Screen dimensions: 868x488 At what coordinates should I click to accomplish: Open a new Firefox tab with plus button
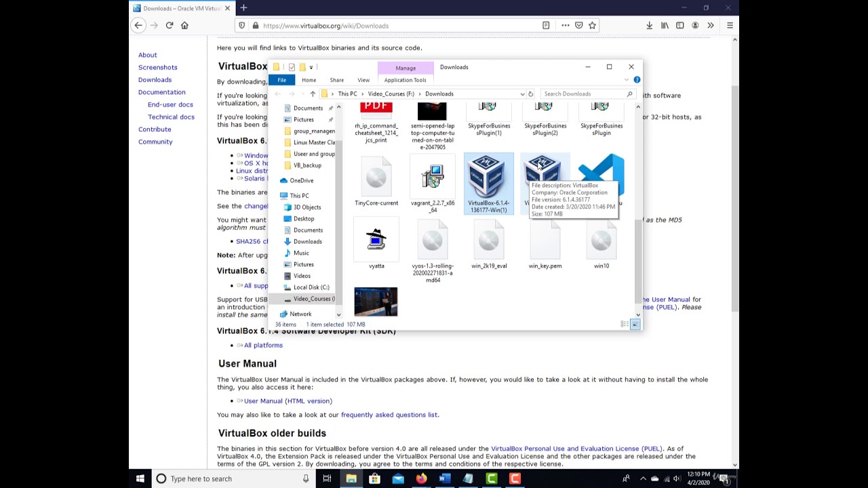pyautogui.click(x=243, y=8)
